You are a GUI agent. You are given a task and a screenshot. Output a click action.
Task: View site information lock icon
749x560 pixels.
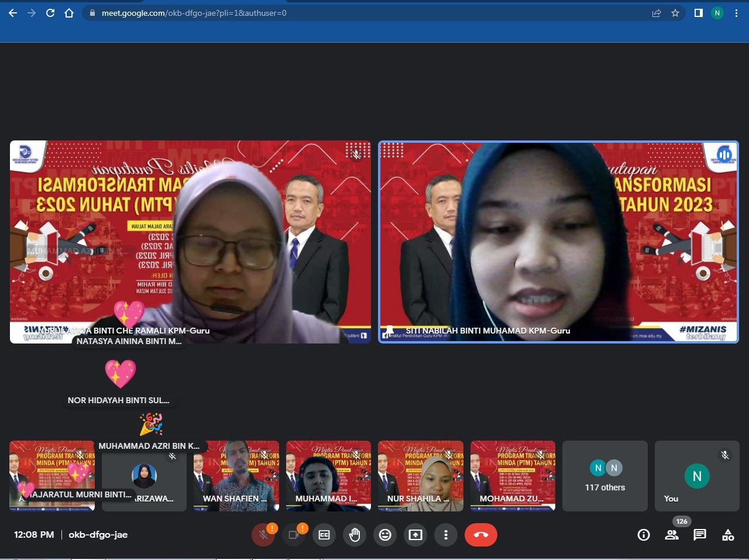(92, 13)
